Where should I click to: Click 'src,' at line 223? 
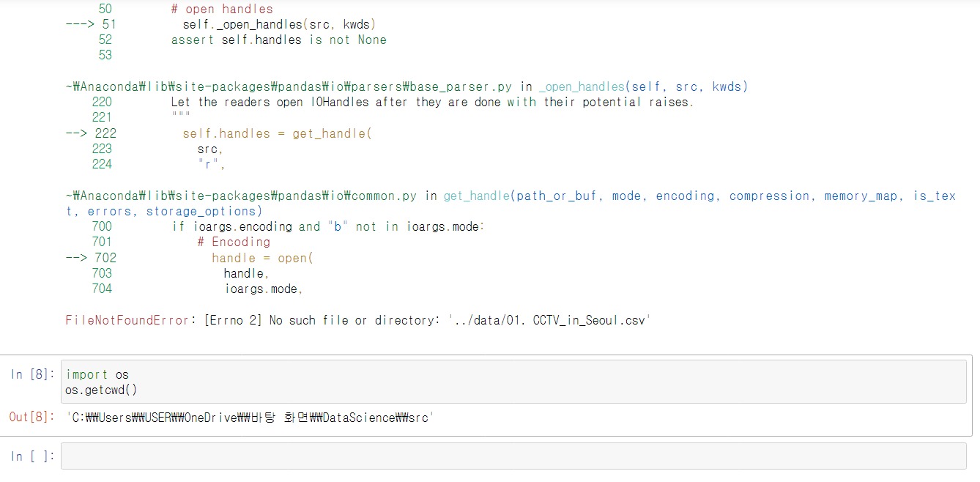pos(210,149)
